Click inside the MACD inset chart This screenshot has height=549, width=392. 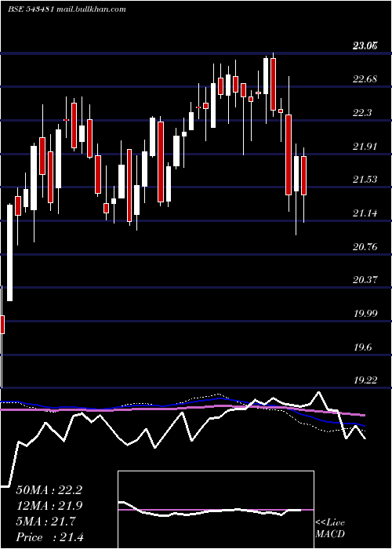coord(216,510)
